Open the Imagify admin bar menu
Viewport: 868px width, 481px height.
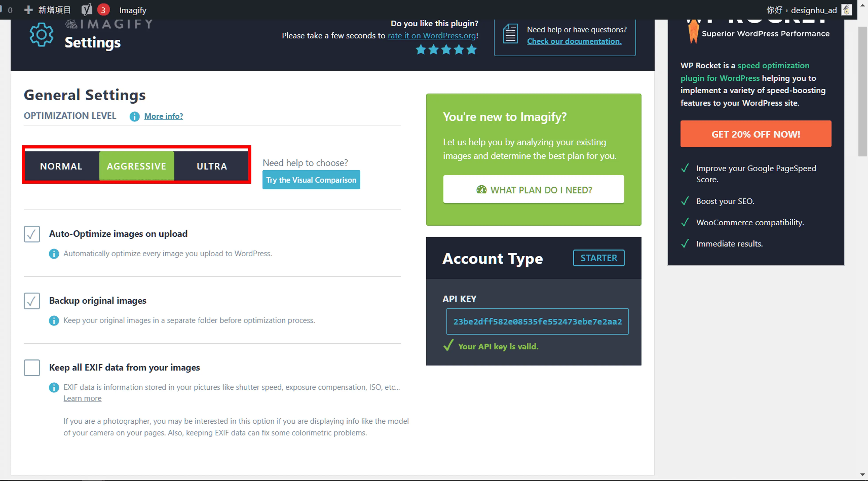[x=133, y=10]
